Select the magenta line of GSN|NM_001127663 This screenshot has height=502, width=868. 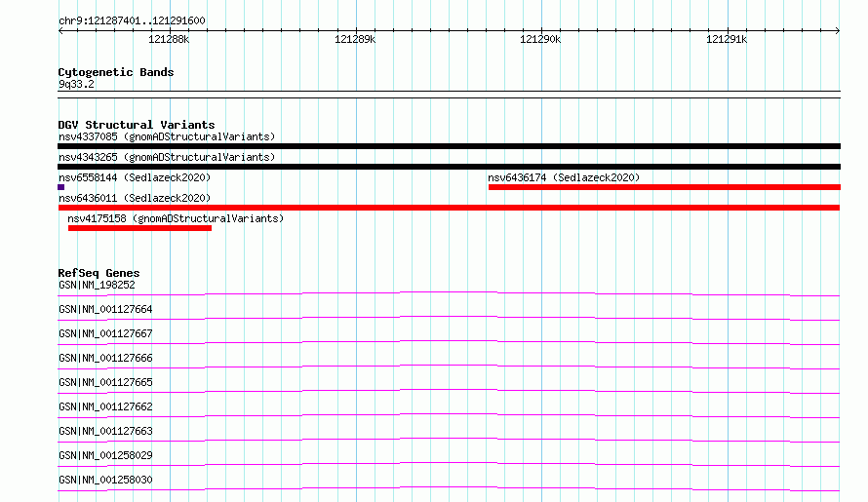click(449, 440)
